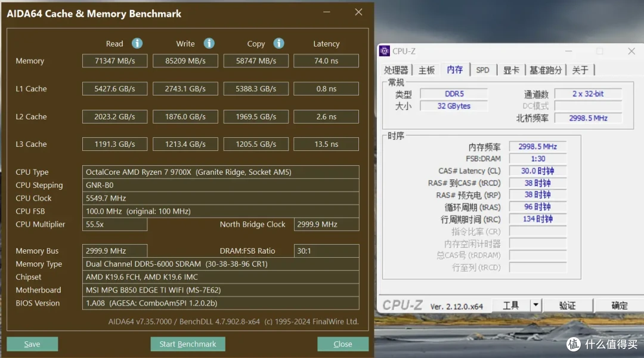Click L3 Cache Write value 1213.4 GB/s

185,144
